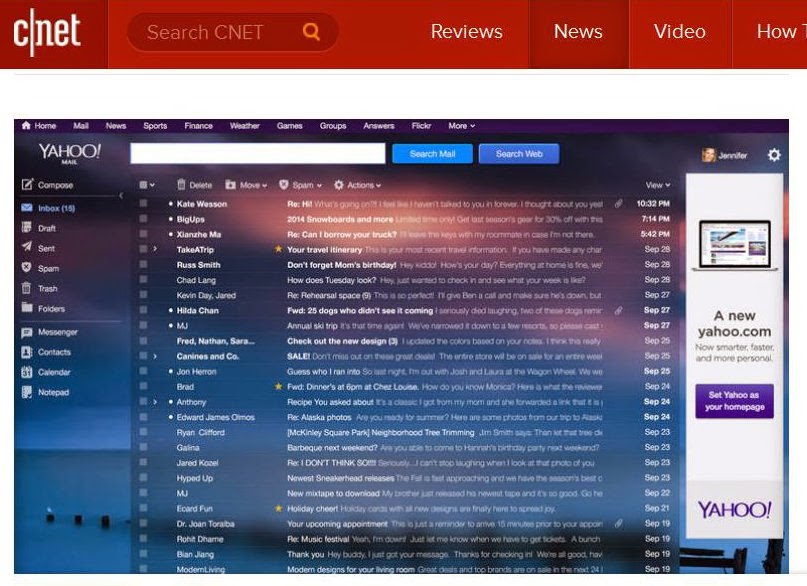The width and height of the screenshot is (807, 586).
Task: Expand the Canines and Co. conversation arrow
Action: coord(155,356)
